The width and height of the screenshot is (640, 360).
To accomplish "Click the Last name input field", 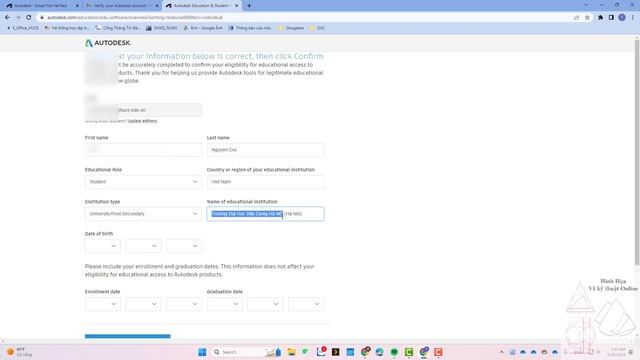I will [265, 150].
